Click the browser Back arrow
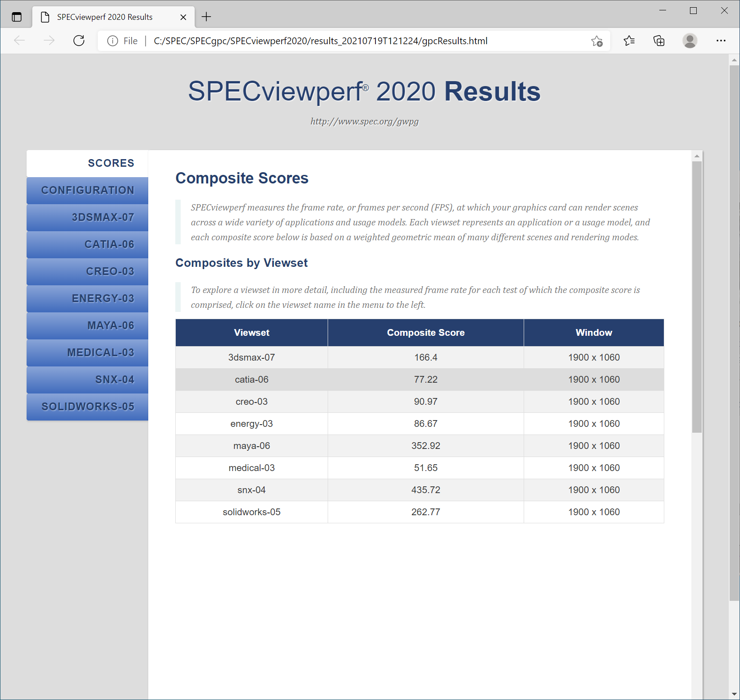The width and height of the screenshot is (740, 700). (x=19, y=41)
